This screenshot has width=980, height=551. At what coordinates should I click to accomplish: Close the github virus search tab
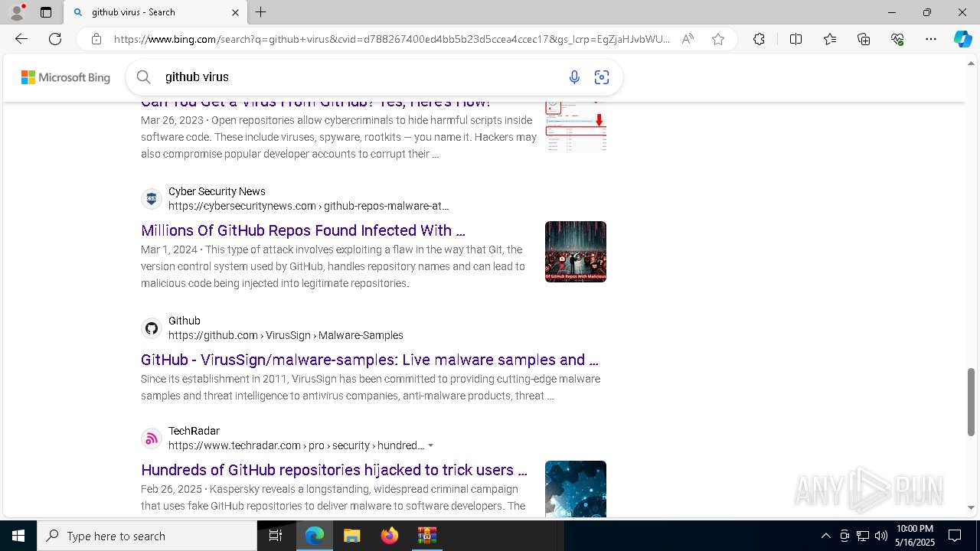click(235, 12)
